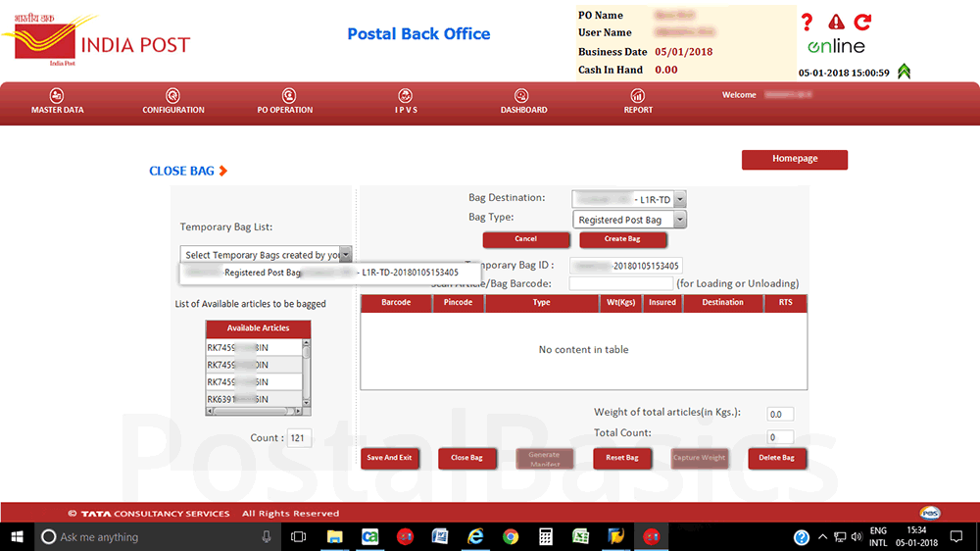
Task: Click the Homepage button
Action: point(794,159)
